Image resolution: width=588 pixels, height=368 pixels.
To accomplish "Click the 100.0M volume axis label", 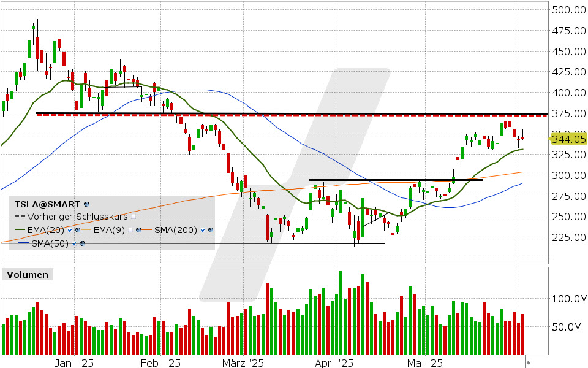I will click(569, 299).
